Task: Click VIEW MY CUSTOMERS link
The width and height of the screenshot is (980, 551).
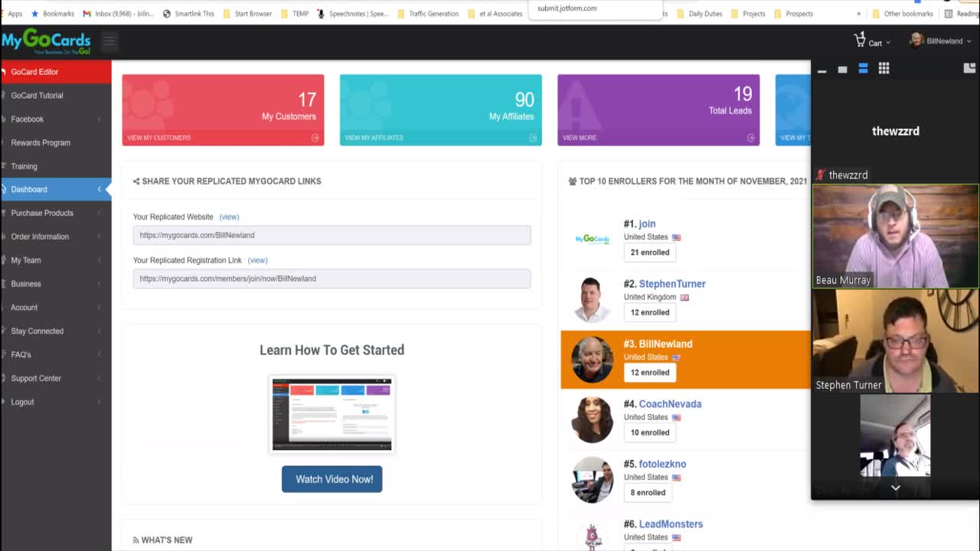Action: pyautogui.click(x=158, y=138)
